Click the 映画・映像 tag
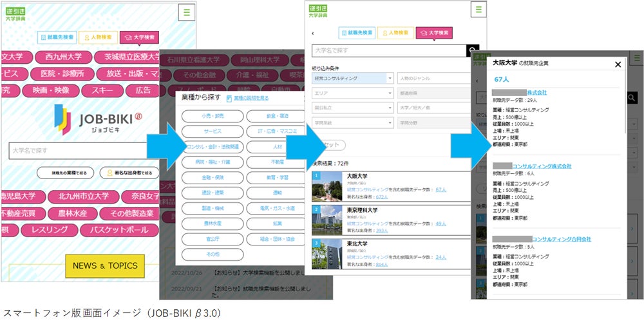The height and width of the screenshot is (326, 644). [51, 91]
